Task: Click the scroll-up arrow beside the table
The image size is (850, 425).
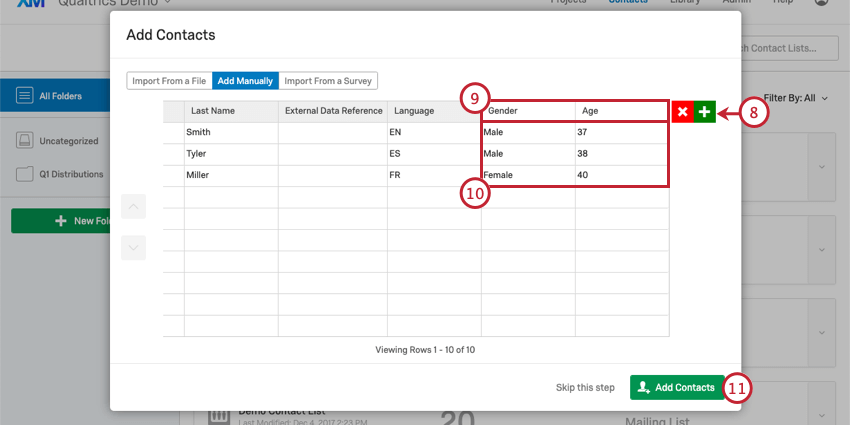Action: coord(133,207)
